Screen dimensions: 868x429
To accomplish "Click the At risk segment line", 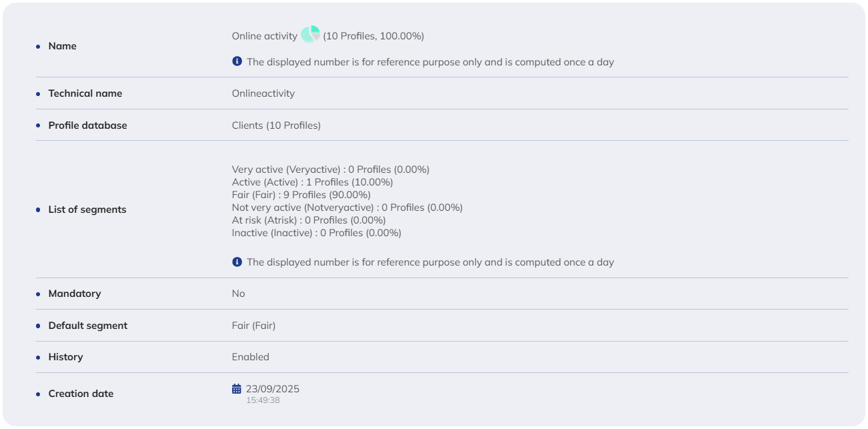I will tap(308, 220).
